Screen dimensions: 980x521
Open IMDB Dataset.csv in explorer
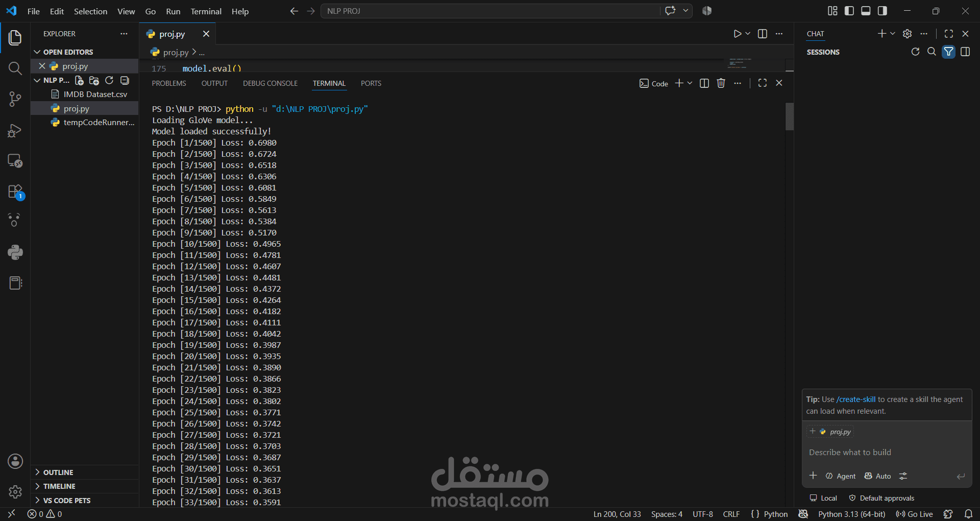point(95,94)
